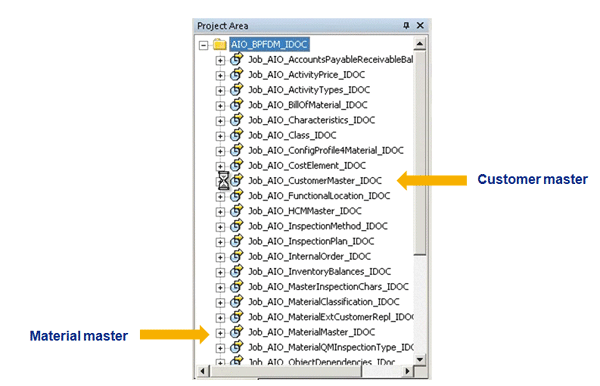Viewport: 600px width, 386px height.
Task: Click the job icon beside Job_AIO_MaterialClassification_IDOC
Action: (x=236, y=301)
